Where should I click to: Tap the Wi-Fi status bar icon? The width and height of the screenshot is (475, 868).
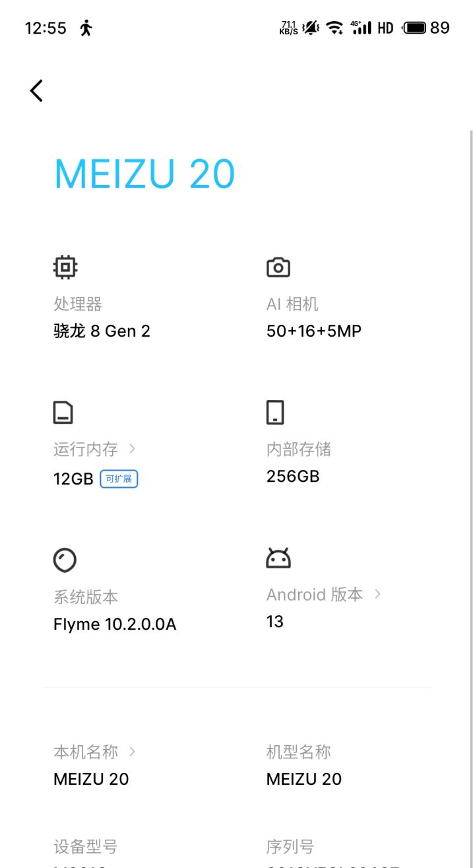[335, 28]
